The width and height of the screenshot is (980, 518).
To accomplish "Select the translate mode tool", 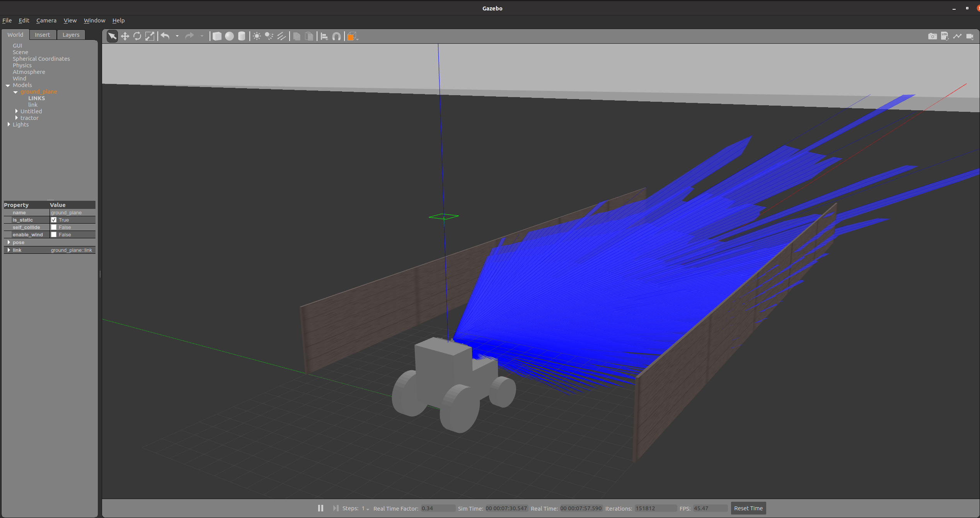I will click(125, 36).
